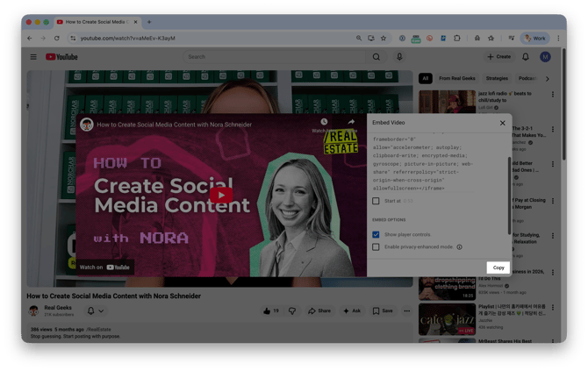This screenshot has width=588, height=371.
Task: Click the channel avatar in embed preview
Action: coord(87,125)
